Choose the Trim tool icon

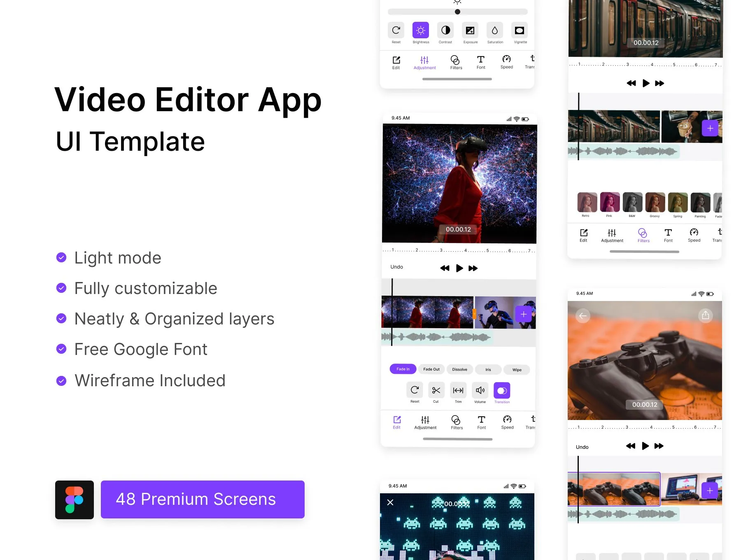[x=458, y=390]
